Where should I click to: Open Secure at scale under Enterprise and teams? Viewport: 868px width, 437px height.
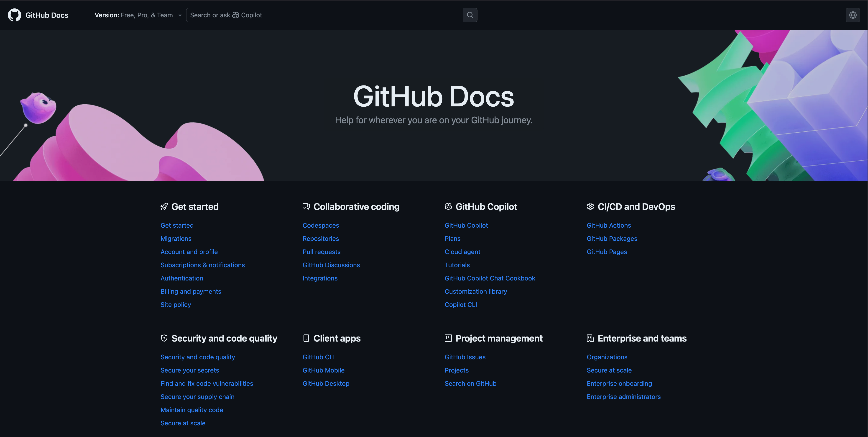pos(609,370)
